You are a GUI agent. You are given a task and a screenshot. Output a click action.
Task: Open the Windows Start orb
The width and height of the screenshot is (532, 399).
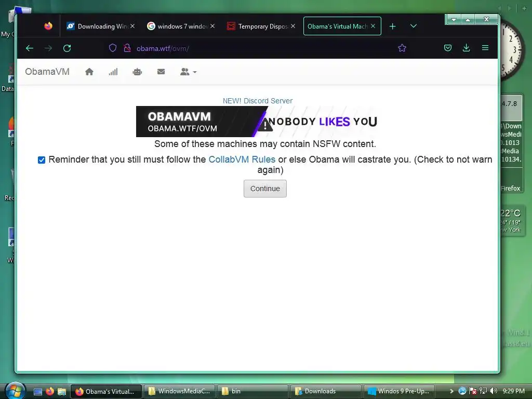pyautogui.click(x=14, y=391)
